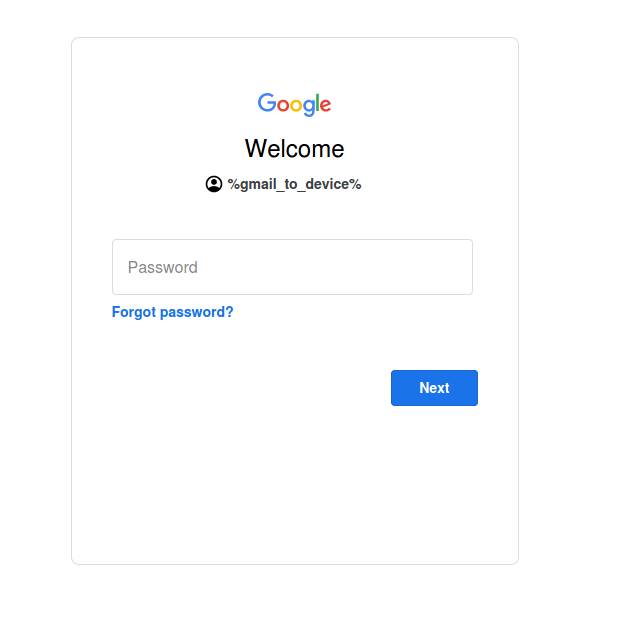618x618 pixels.
Task: Click Forgot password? to recover account
Action: click(x=173, y=312)
